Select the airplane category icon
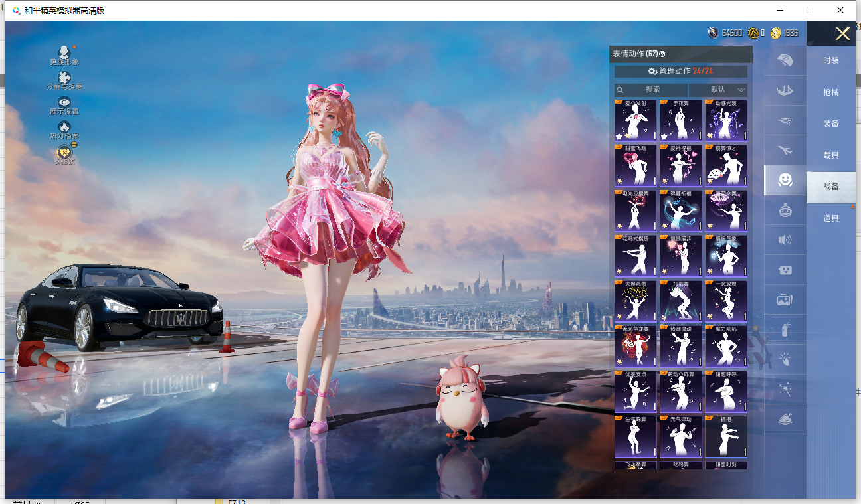This screenshot has width=861, height=504. (785, 151)
